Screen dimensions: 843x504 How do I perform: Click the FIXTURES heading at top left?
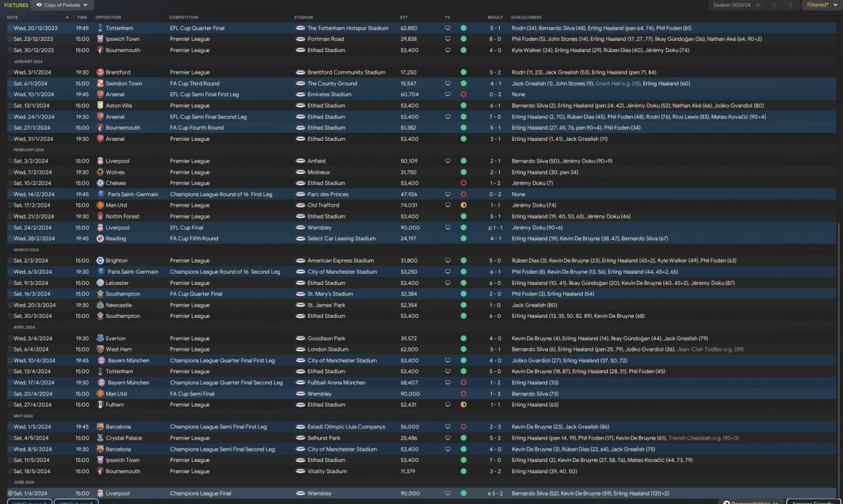click(x=16, y=5)
